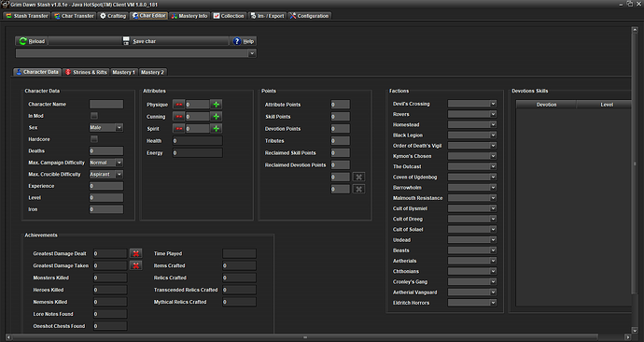This screenshot has height=342, width=644.
Task: Click the Devotion column header
Action: pos(546,105)
